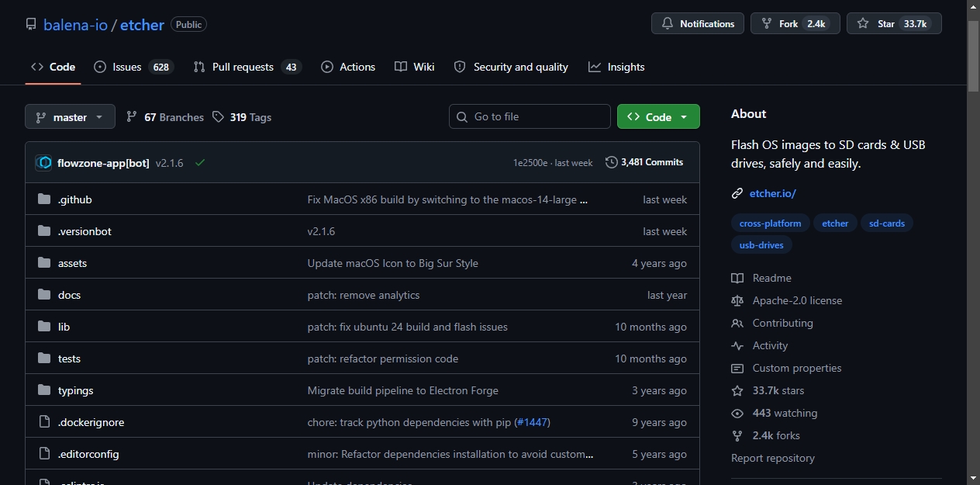View the 2.4k forks link in About
Image resolution: width=980 pixels, height=485 pixels.
click(766, 435)
